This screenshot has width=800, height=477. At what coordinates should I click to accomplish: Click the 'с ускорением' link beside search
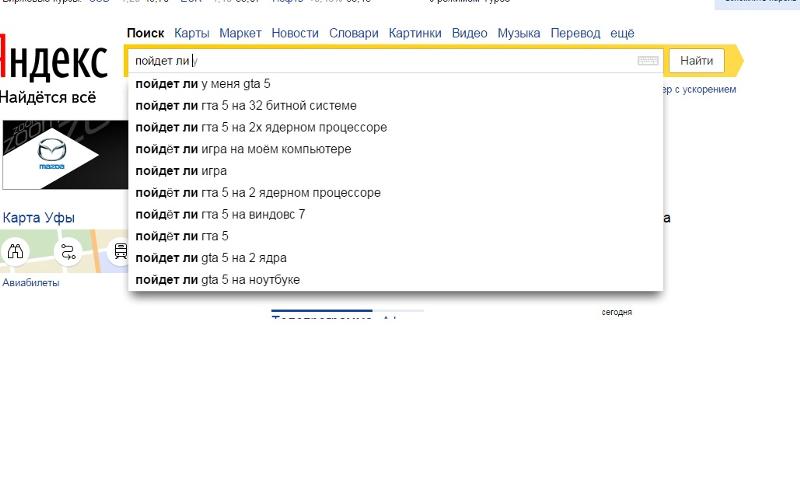coord(700,89)
